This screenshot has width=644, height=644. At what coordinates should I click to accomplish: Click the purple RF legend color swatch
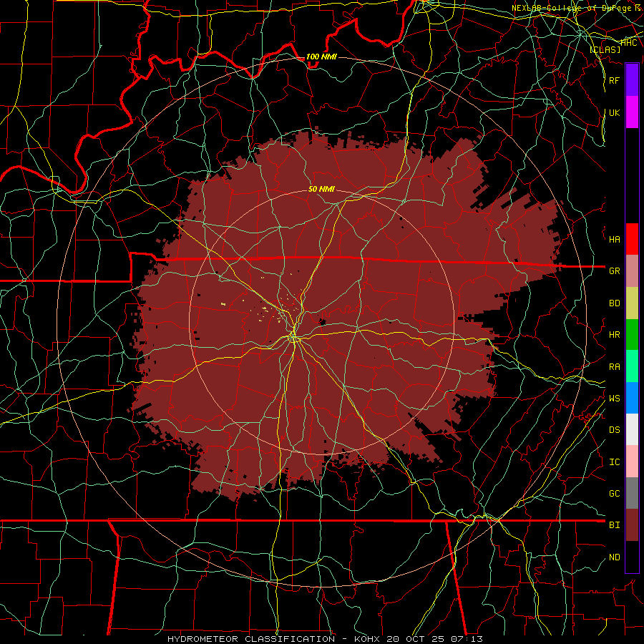click(x=632, y=80)
